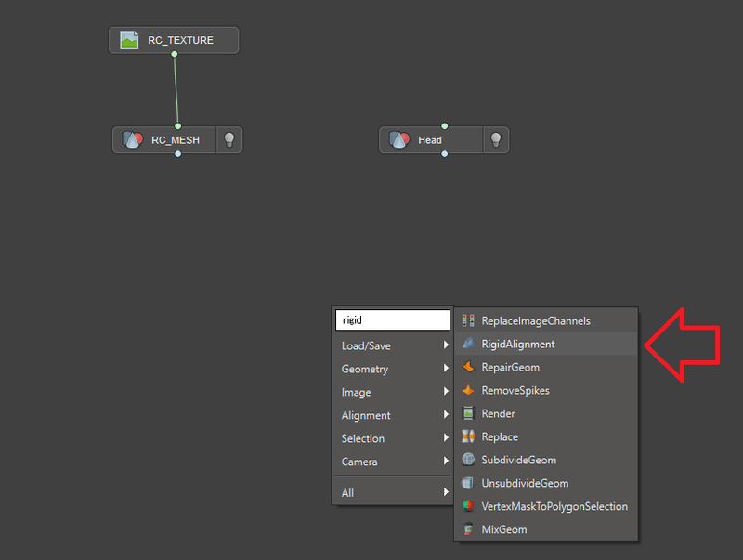
Task: Click the RC_MESH node bottom output connector
Action: [x=177, y=153]
